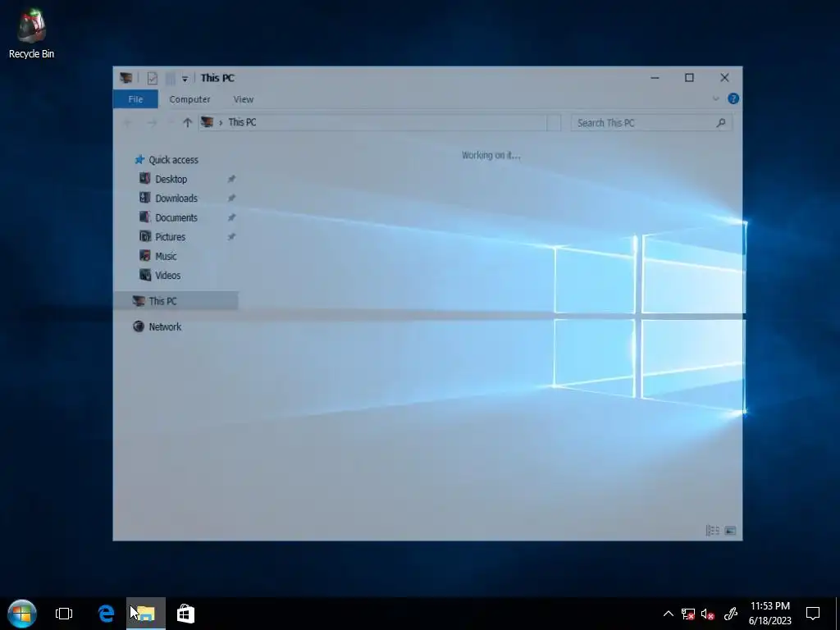Click the pin icon beside Downloads
840x630 pixels.
coord(231,199)
